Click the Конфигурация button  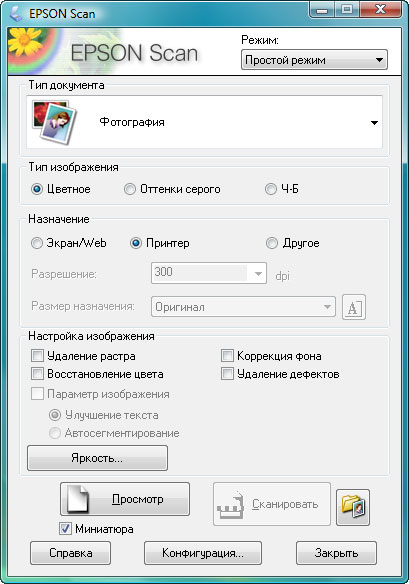tap(203, 553)
